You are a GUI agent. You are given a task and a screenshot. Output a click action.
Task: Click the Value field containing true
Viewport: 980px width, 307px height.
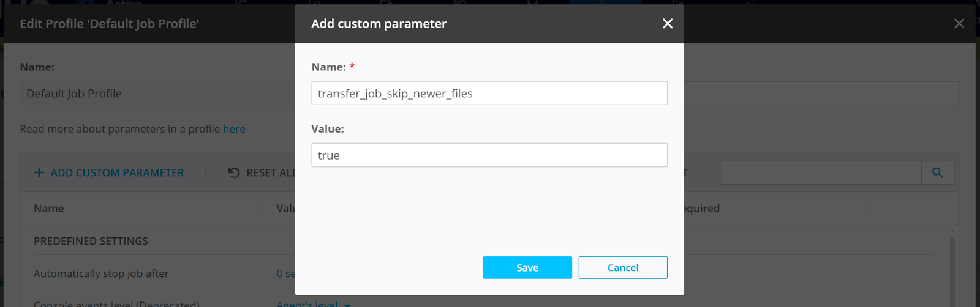[489, 155]
